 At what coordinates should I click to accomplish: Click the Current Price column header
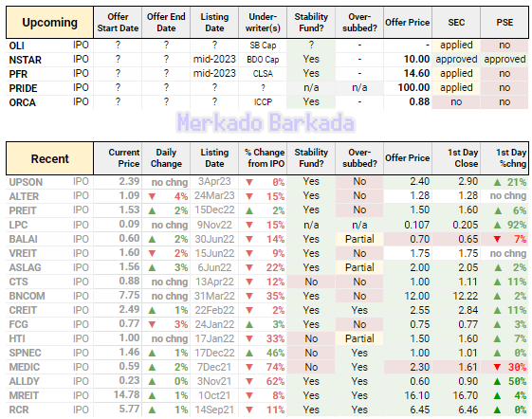[118, 158]
